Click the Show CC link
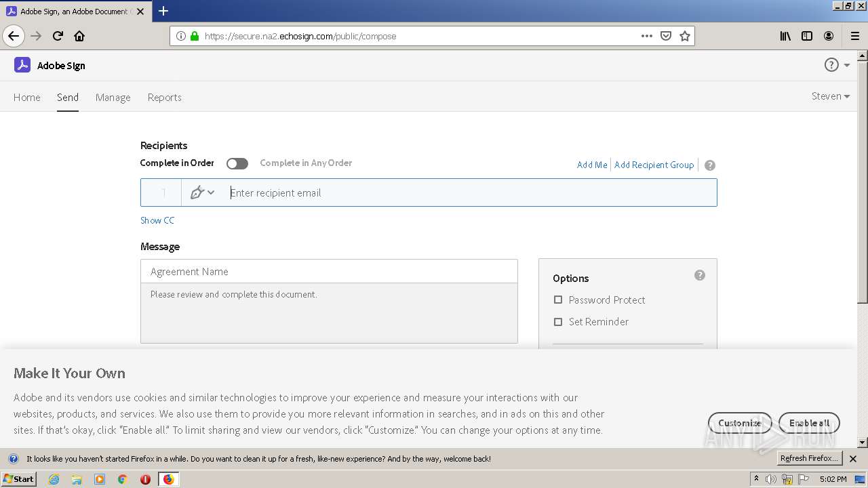 point(157,220)
